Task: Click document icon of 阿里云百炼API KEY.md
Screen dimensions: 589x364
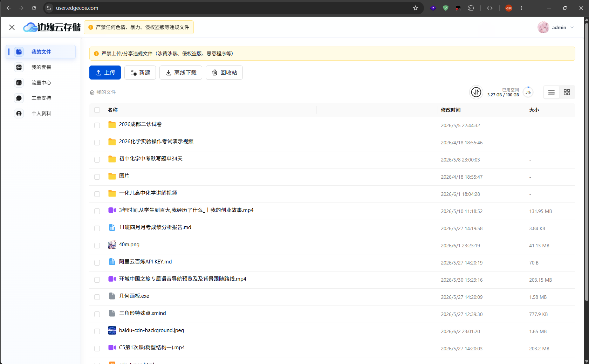Action: pyautogui.click(x=112, y=262)
